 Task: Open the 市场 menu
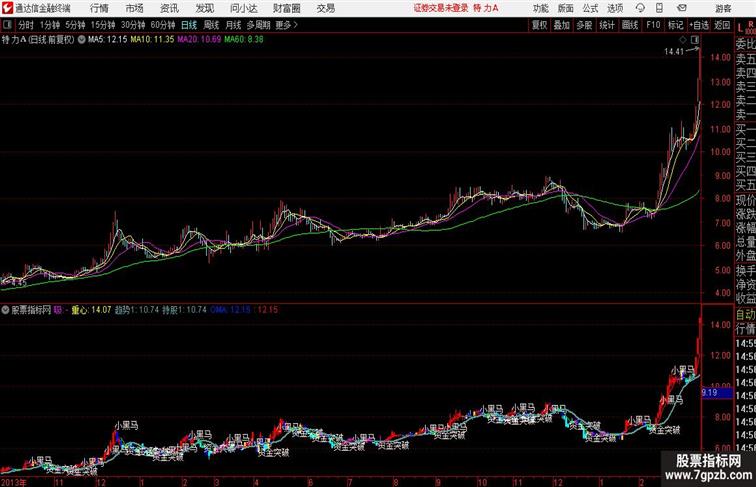click(x=135, y=8)
